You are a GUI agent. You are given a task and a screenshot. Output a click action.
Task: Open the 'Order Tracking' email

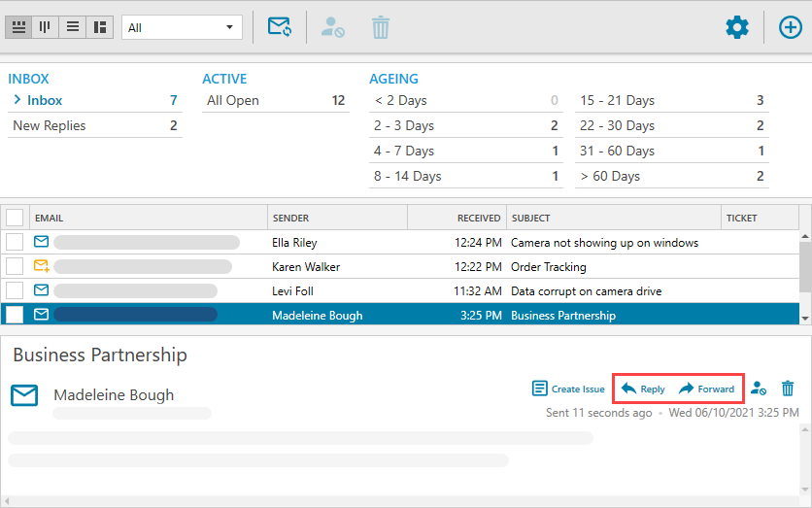[x=549, y=267]
